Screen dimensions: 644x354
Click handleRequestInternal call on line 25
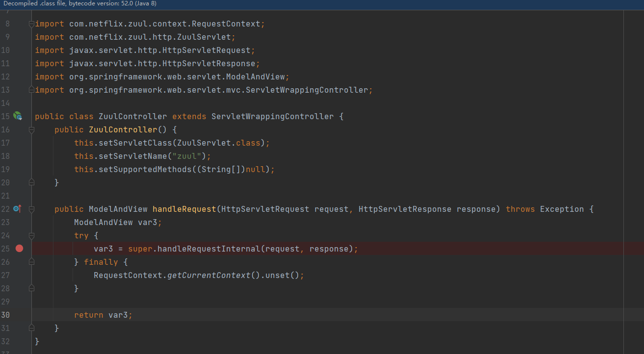click(209, 249)
